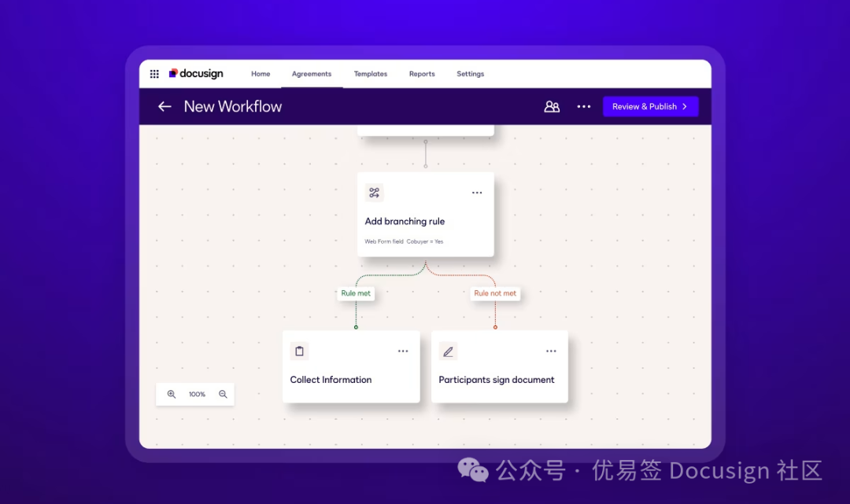Open Collect Information card options menu
Image resolution: width=850 pixels, height=504 pixels.
pyautogui.click(x=403, y=351)
